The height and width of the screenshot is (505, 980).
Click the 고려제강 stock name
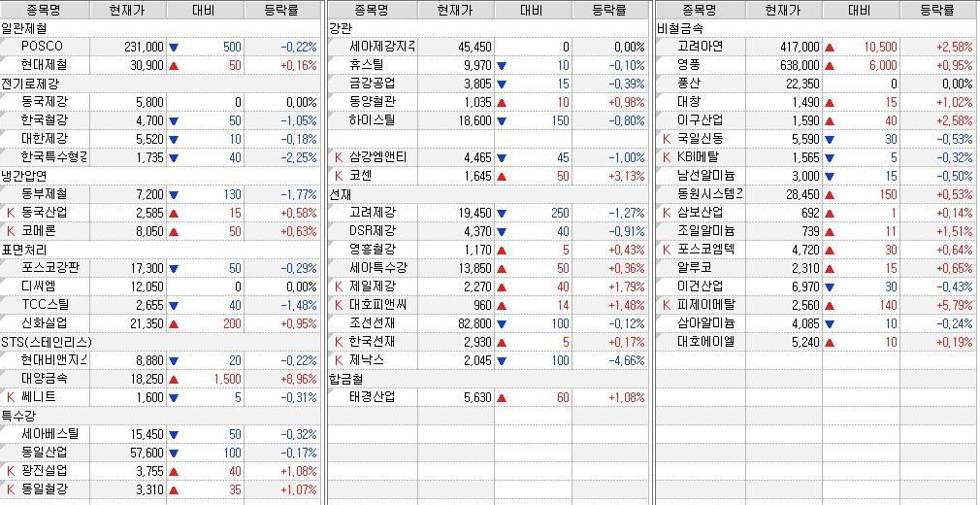[x=374, y=213]
